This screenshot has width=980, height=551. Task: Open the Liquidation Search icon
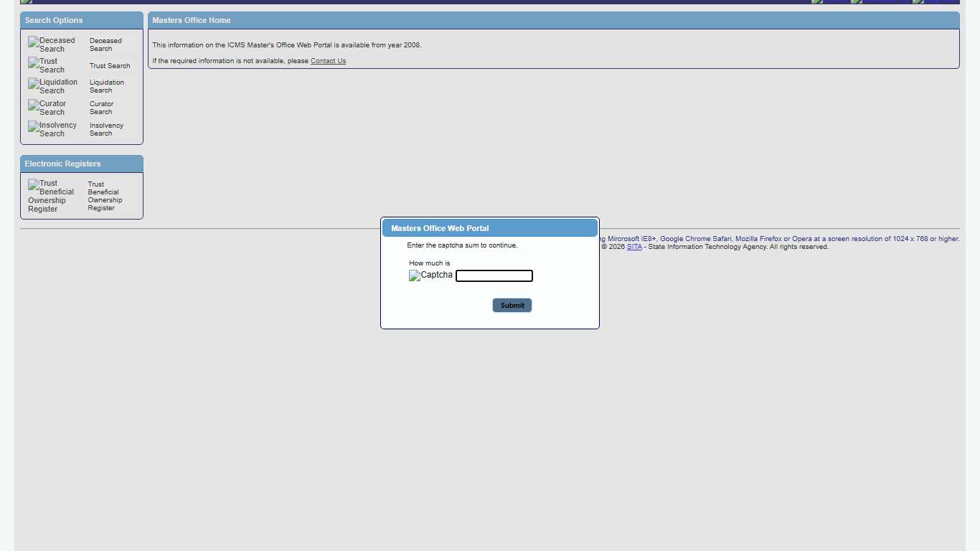53,86
